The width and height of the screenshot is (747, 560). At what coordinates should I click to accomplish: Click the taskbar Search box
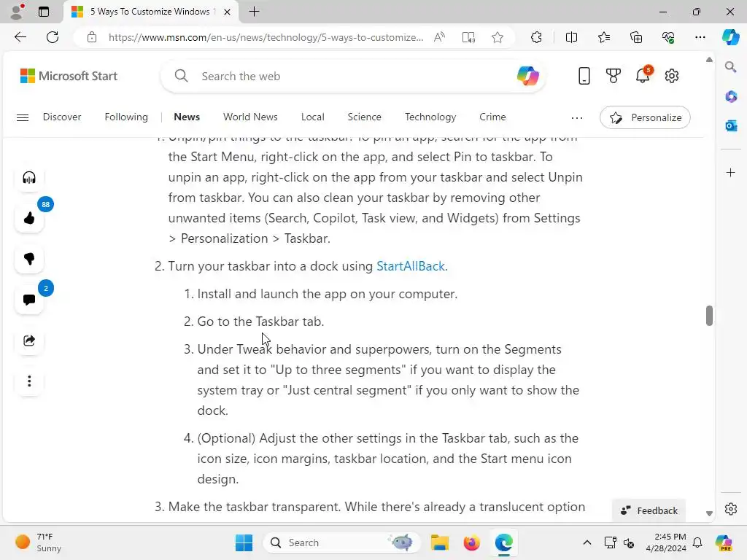click(x=341, y=542)
